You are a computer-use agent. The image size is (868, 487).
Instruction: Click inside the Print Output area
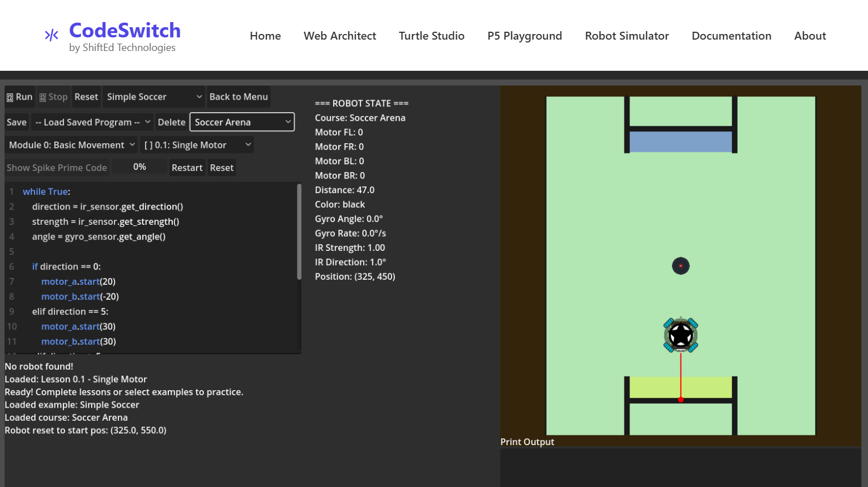click(x=680, y=467)
